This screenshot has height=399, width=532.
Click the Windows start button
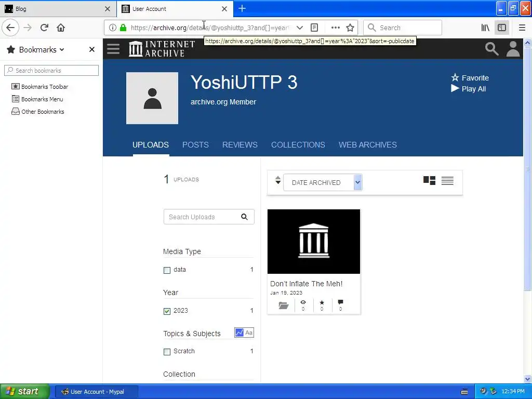(x=25, y=392)
